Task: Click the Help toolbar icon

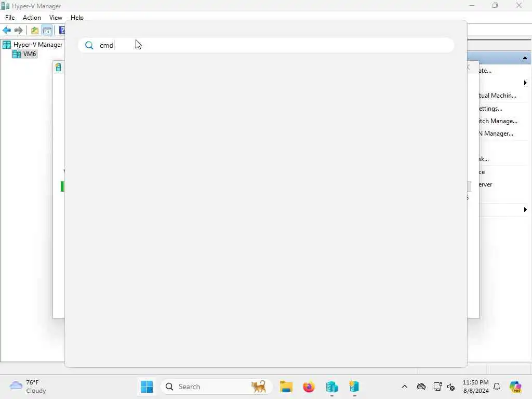Action: (62, 30)
